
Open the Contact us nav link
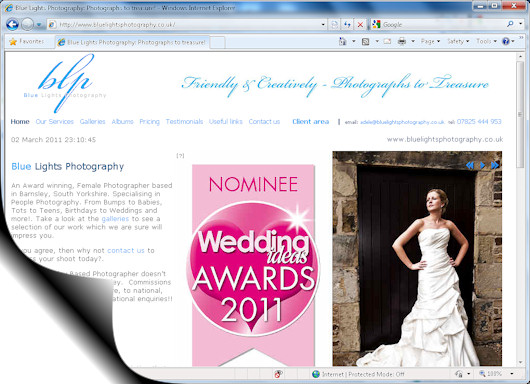click(x=264, y=122)
